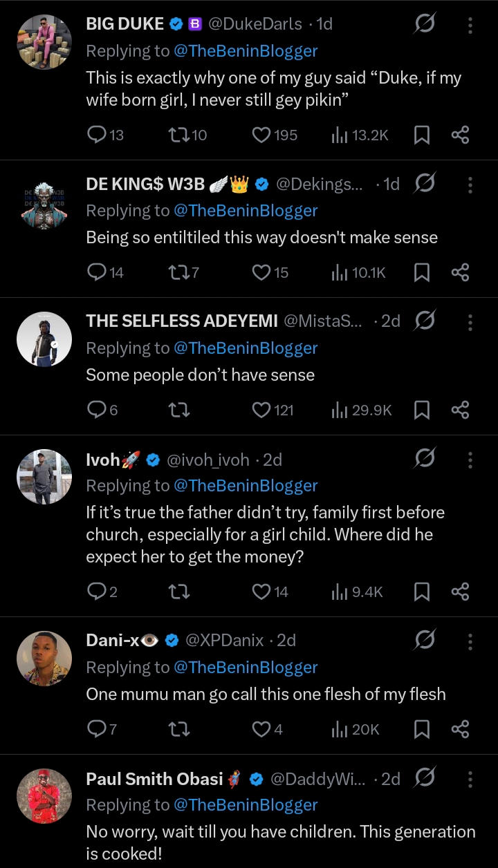Bookmark BIG DUKE's reply

click(x=421, y=135)
